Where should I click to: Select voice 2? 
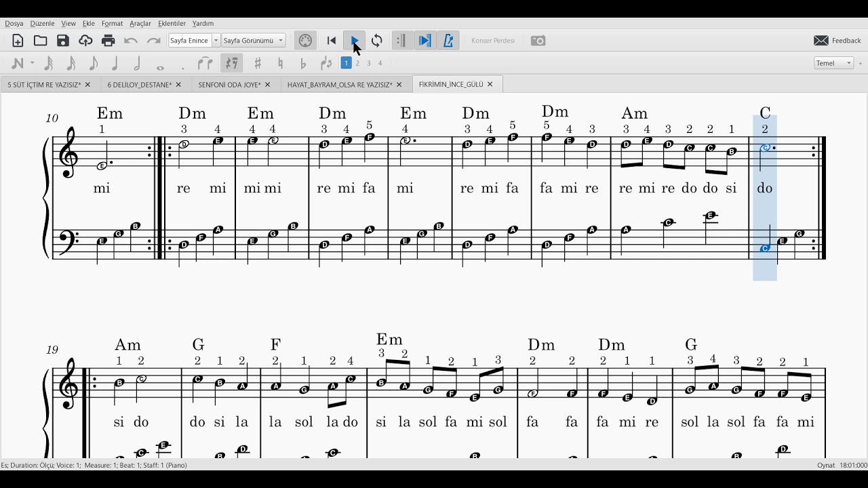click(x=357, y=63)
